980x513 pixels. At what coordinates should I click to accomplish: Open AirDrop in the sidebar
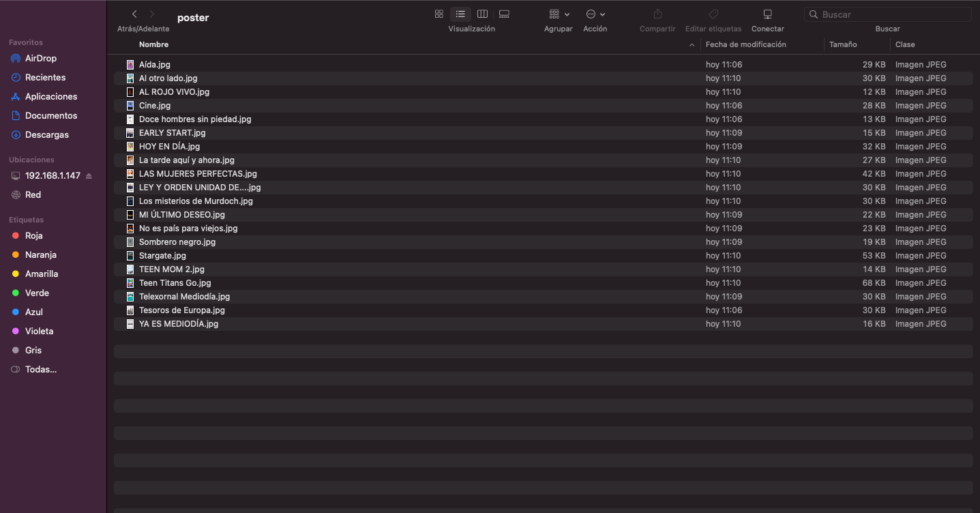click(41, 59)
